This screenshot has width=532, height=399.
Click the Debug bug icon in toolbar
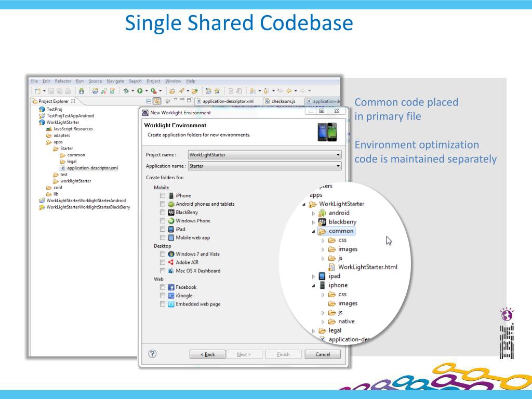(126, 91)
